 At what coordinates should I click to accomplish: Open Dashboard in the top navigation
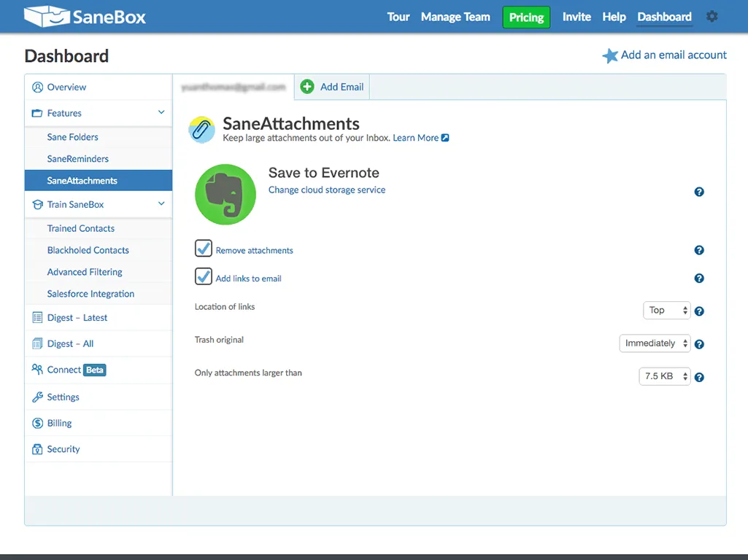[x=665, y=17]
